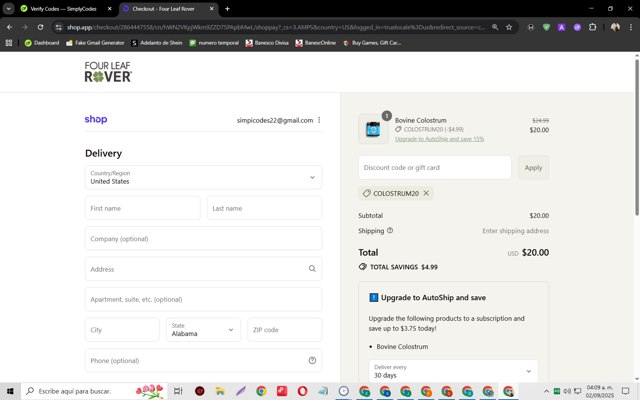Click the Company (optional) field
The image size is (640, 400).
203,238
